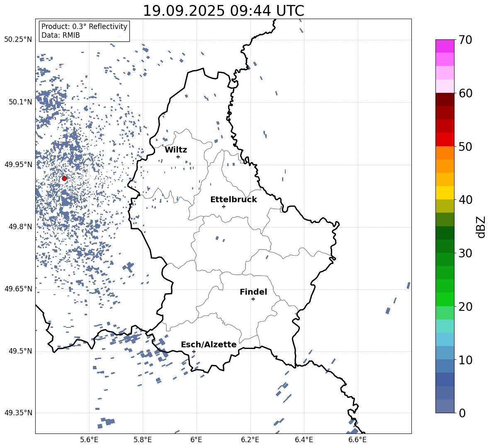Click the 6.6°E longitude label
This screenshot has height=448, width=491.
point(357,440)
